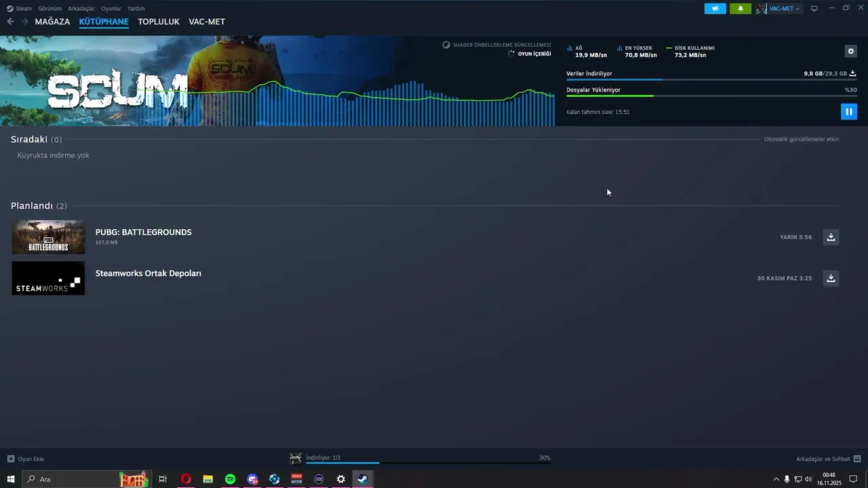
Task: Click the Dosyalar Yükleniyor progress bar
Action: [x=711, y=96]
